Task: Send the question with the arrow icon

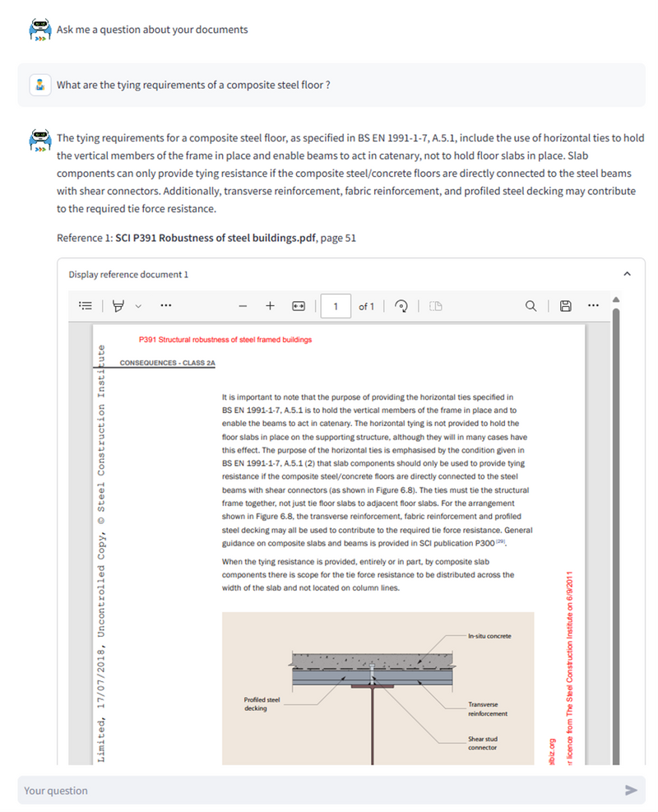Action: click(631, 790)
